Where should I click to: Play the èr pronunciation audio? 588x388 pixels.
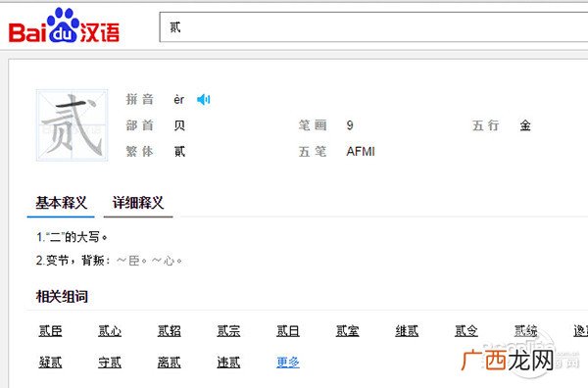click(x=203, y=99)
